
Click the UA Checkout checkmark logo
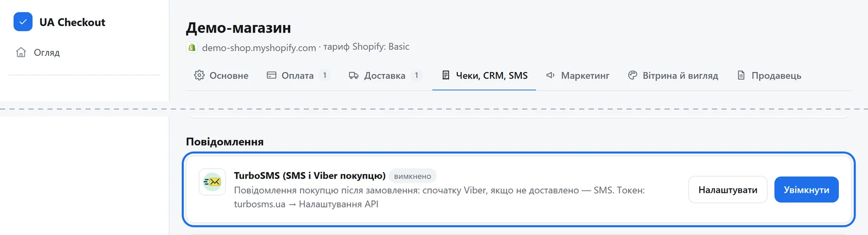[23, 22]
